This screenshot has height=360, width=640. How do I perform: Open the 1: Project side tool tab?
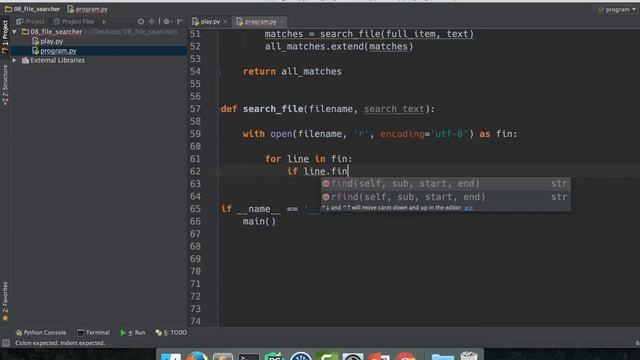click(5, 36)
